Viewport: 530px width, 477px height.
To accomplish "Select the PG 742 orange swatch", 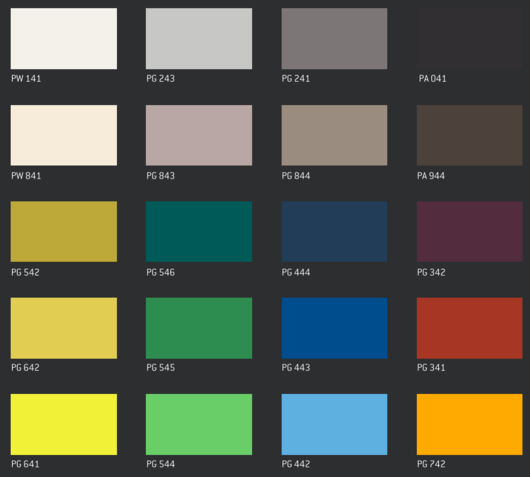I will pyautogui.click(x=469, y=424).
